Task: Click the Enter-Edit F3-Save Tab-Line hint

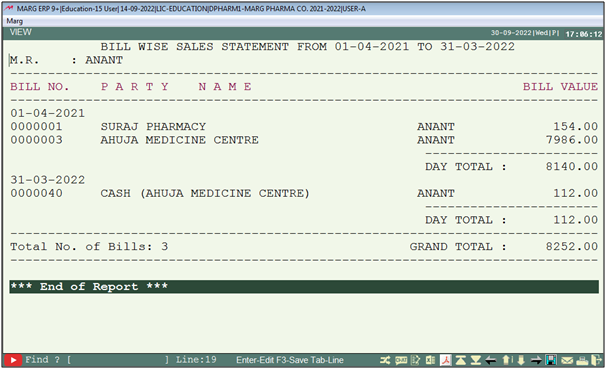Action: [x=290, y=360]
